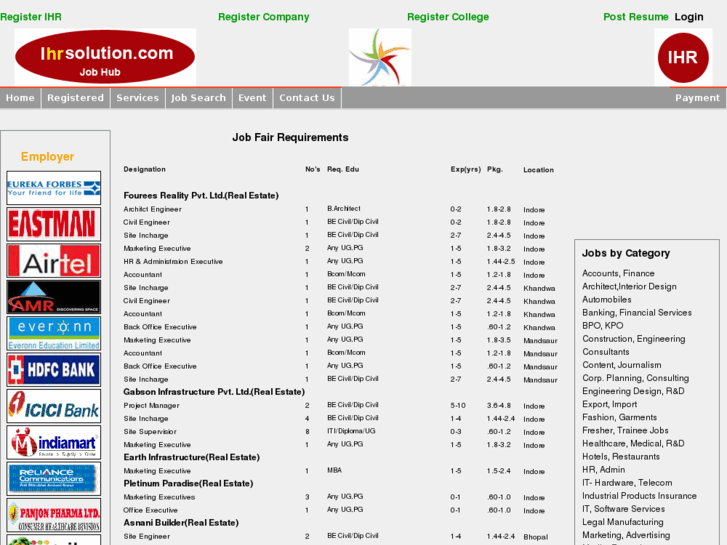Select the HR, Admin job category

tap(604, 469)
